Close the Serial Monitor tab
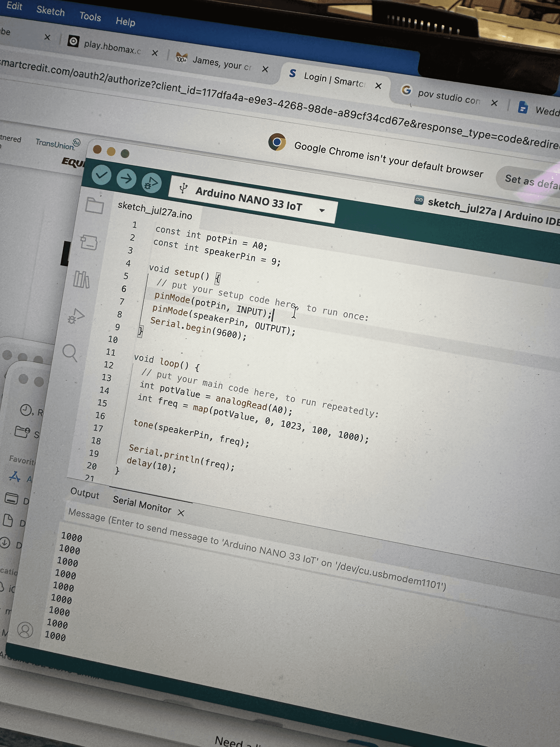 181,513
